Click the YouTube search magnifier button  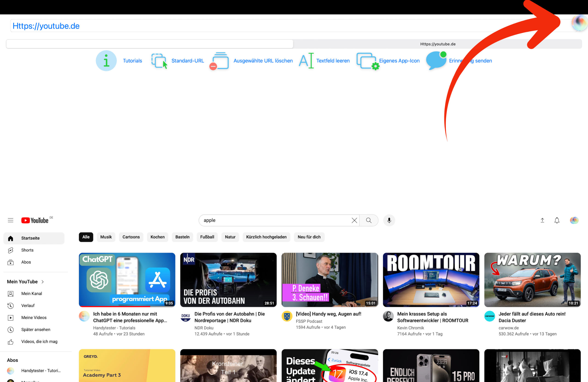click(369, 220)
